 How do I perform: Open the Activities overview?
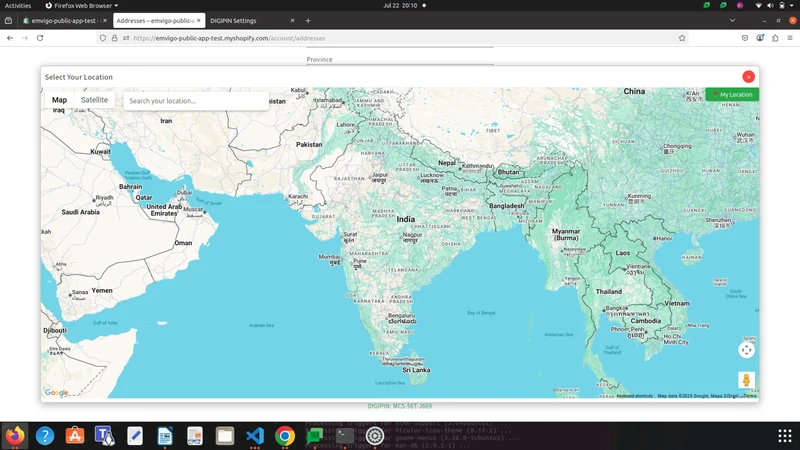click(18, 6)
